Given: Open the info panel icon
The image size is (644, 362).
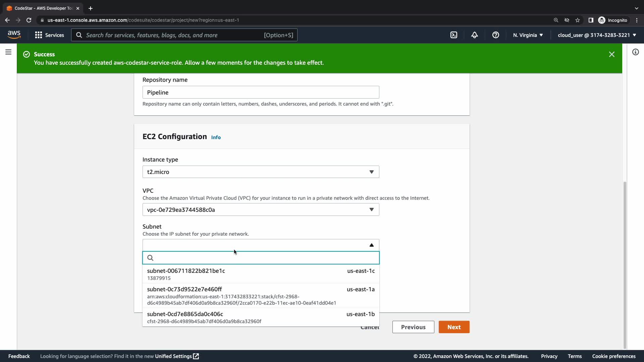Looking at the screenshot, I should (635, 52).
